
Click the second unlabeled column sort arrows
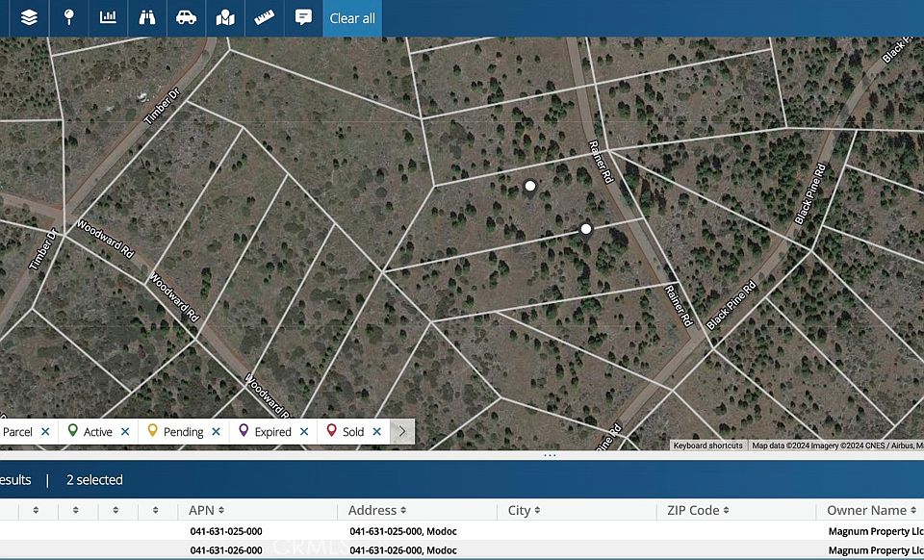pyautogui.click(x=75, y=510)
